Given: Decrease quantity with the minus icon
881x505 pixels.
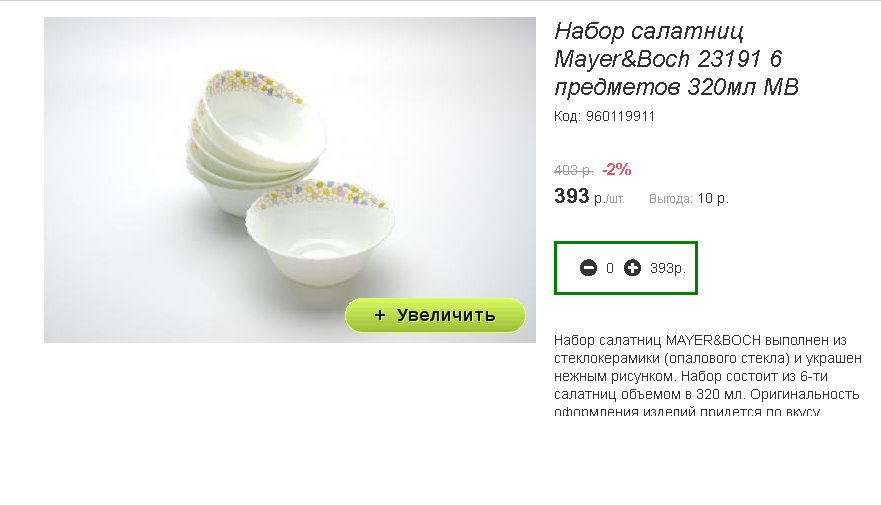Looking at the screenshot, I should coord(588,268).
